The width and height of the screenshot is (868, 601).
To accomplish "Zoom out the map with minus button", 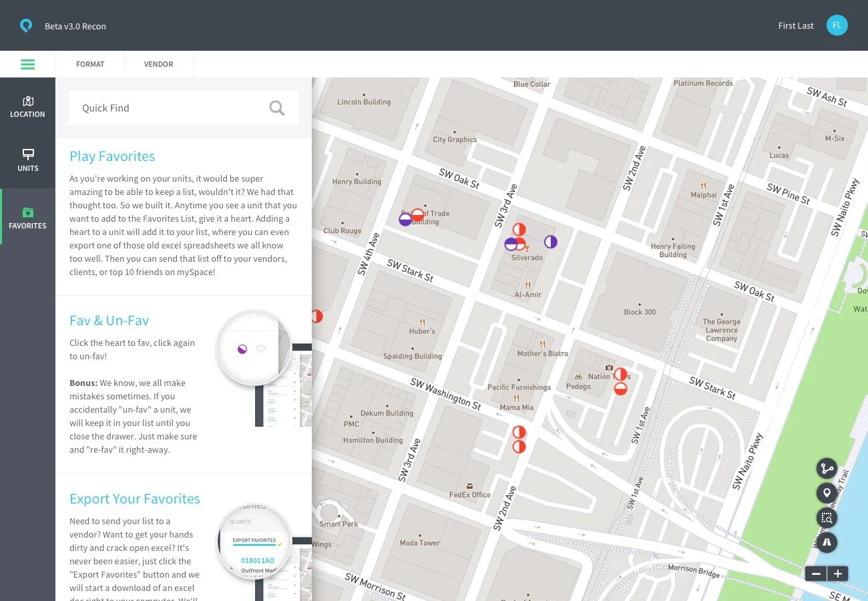I will (x=816, y=574).
